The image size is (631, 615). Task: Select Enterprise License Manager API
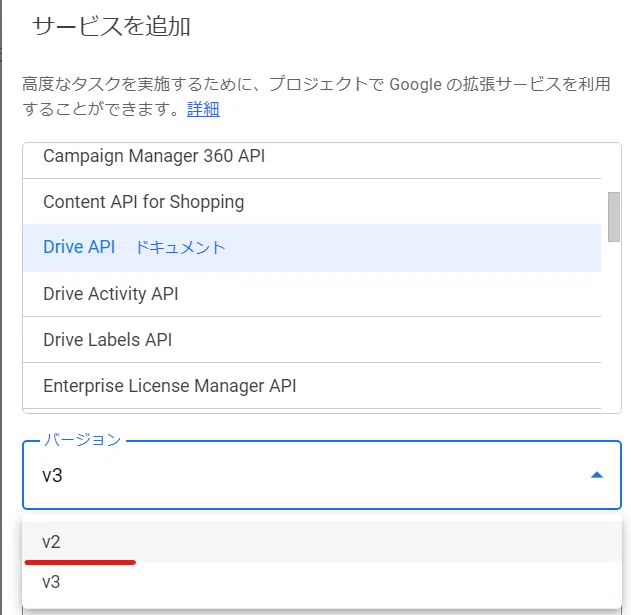click(312, 386)
